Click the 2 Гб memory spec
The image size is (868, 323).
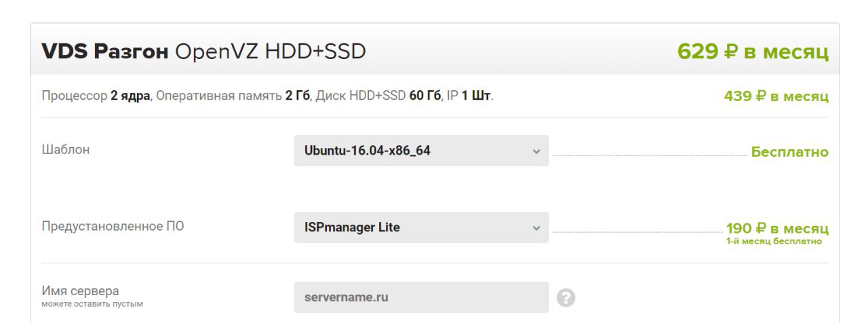298,96
